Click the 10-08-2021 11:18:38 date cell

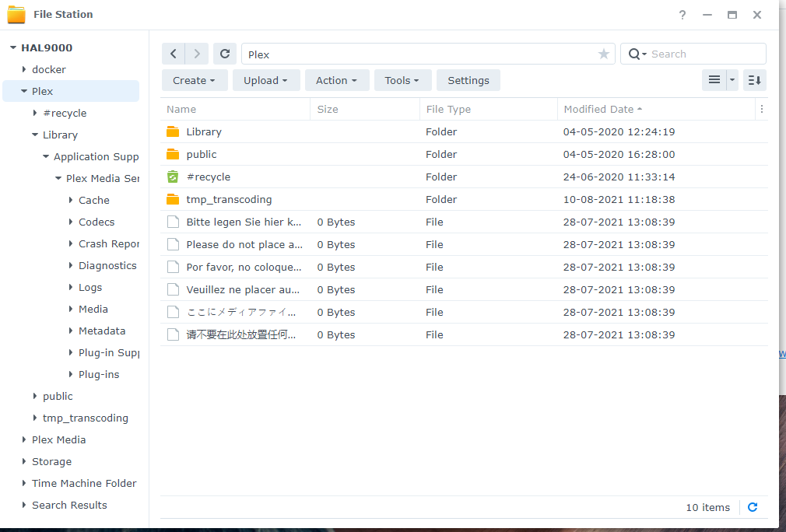(619, 199)
